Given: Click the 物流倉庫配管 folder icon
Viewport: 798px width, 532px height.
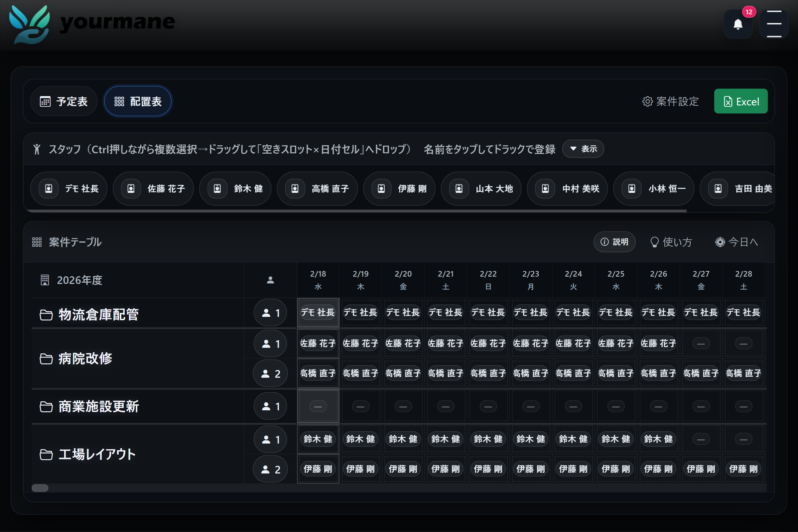Looking at the screenshot, I should tap(46, 315).
